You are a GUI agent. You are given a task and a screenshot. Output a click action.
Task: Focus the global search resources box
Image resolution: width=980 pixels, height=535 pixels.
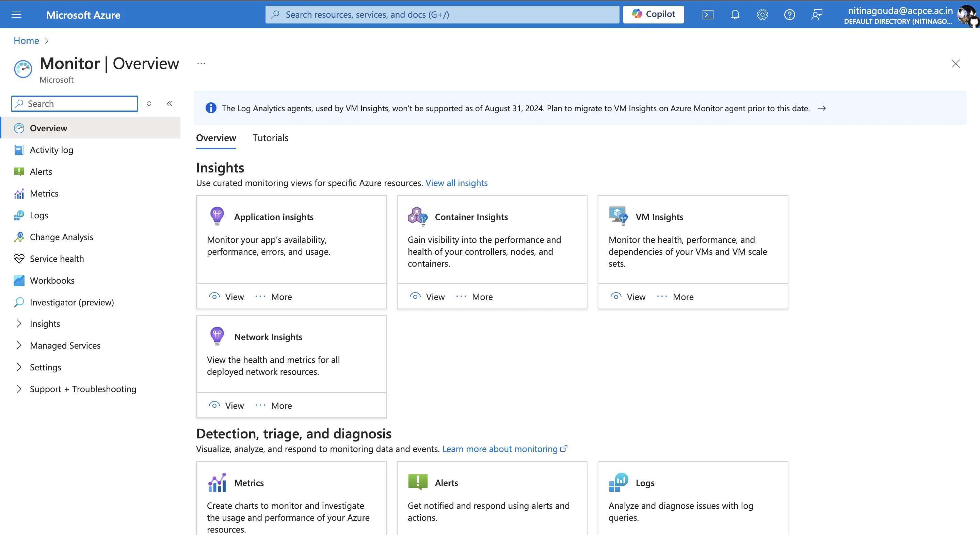tap(442, 14)
